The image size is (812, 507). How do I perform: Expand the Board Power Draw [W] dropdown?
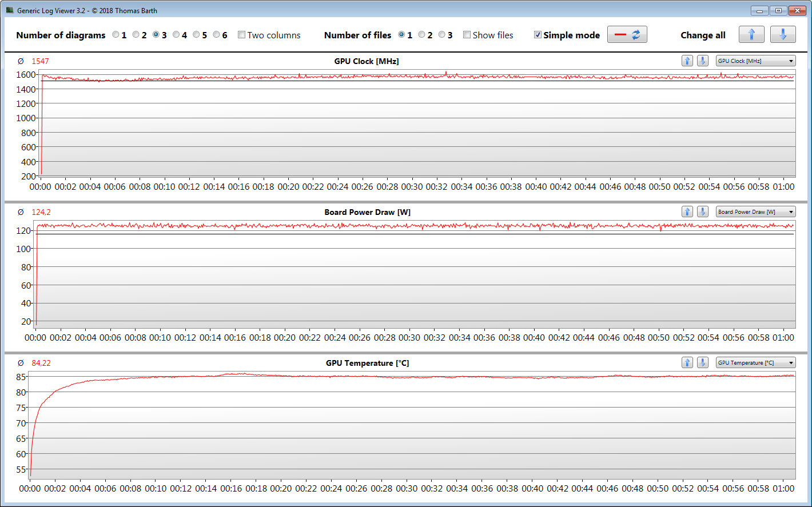click(755, 212)
